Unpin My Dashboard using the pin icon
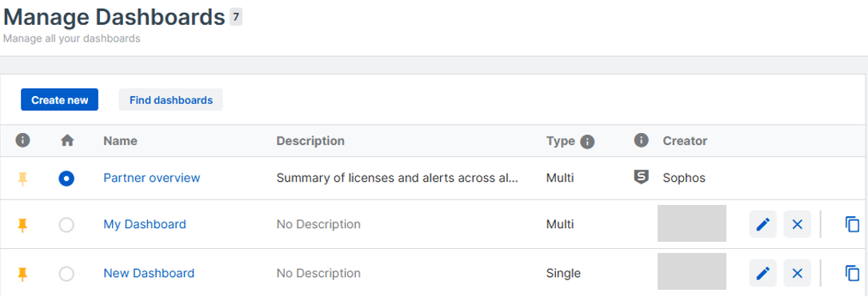This screenshot has width=868, height=297. coord(22,225)
